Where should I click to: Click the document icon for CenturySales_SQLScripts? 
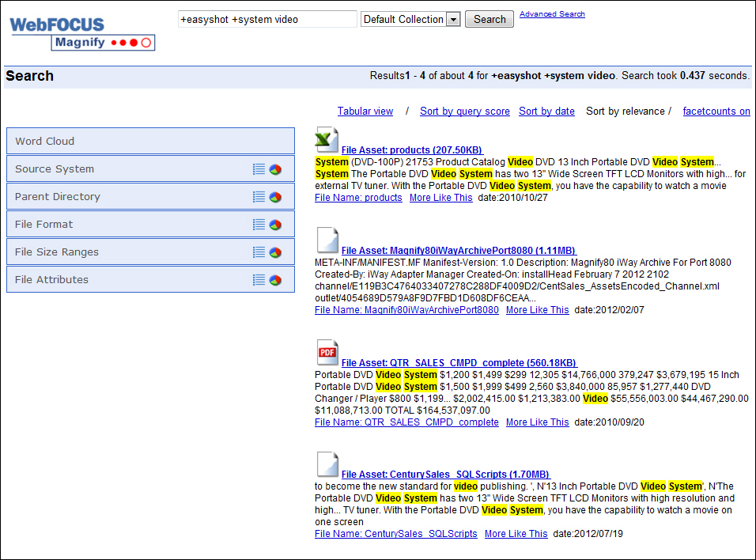(x=327, y=464)
